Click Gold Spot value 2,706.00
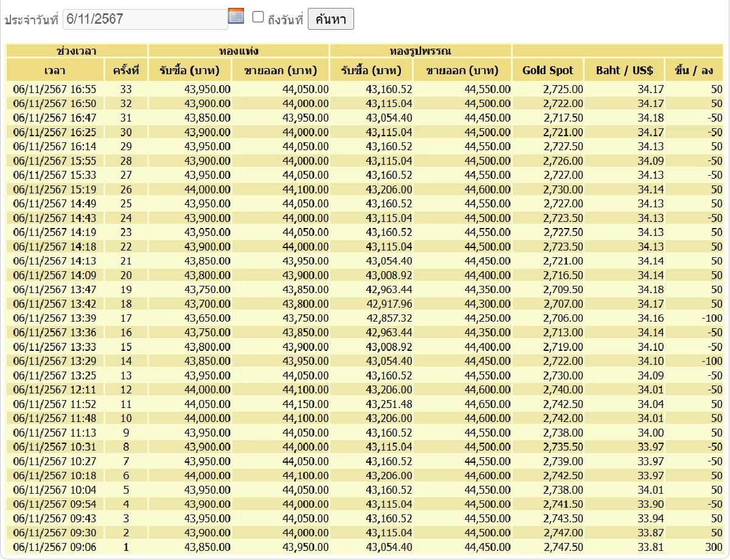 [x=563, y=318]
